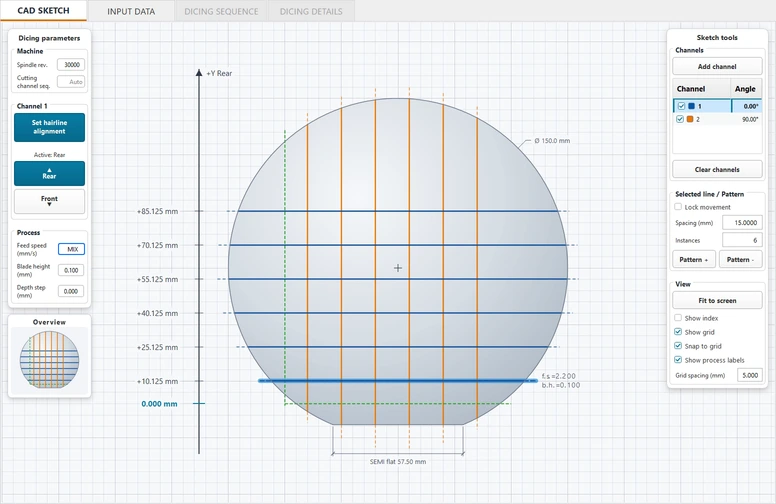Select the highlighted cut line at +10.125 mm
This screenshot has width=776, height=504.
[398, 381]
